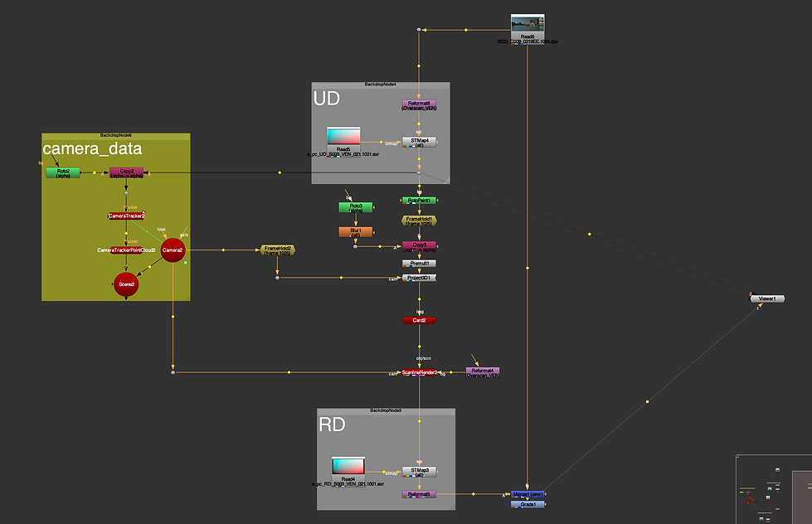Screen dimensions: 812x524
Task: Select the round Scene2 node
Action: (126, 284)
